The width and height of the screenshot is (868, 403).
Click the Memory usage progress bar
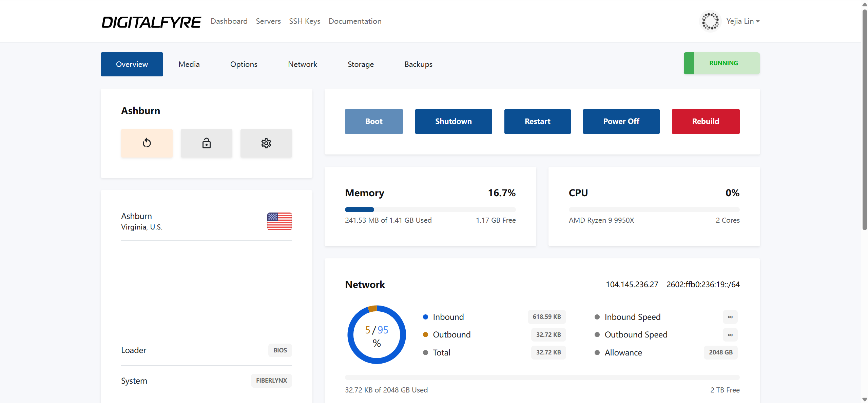click(430, 210)
